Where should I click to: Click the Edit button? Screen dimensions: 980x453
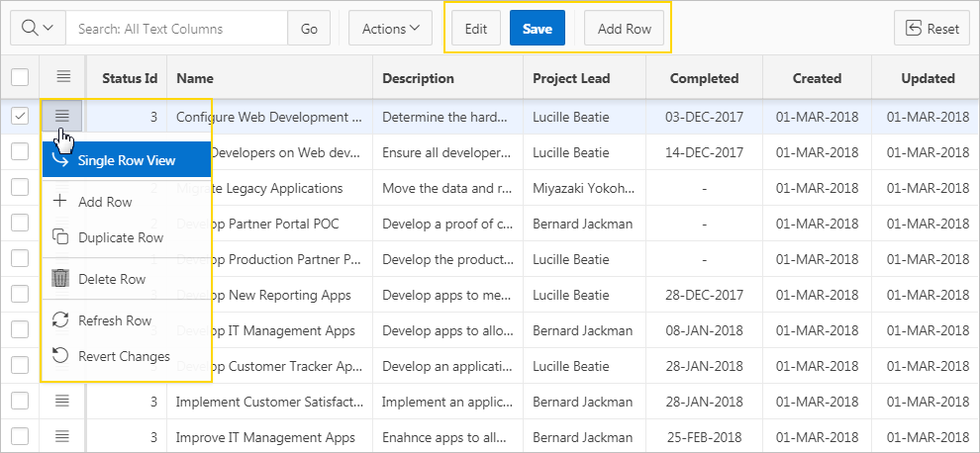pyautogui.click(x=476, y=29)
